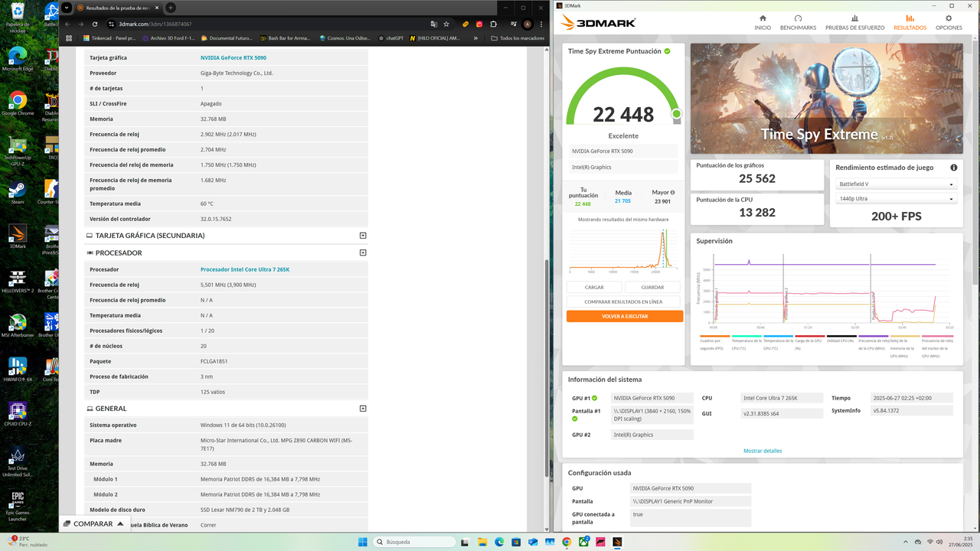Screen dimensions: 980x551
Task: Toggle teal Temperatura de la CPU legend
Action: click(746, 343)
